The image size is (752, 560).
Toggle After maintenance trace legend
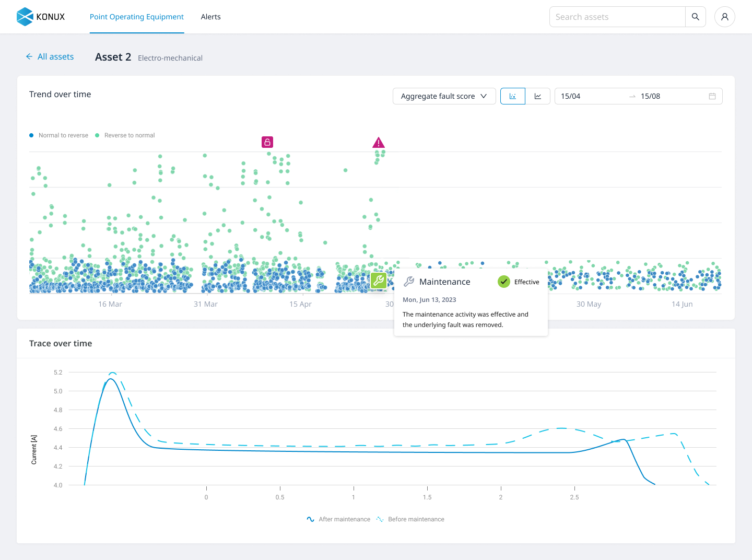[x=339, y=519]
